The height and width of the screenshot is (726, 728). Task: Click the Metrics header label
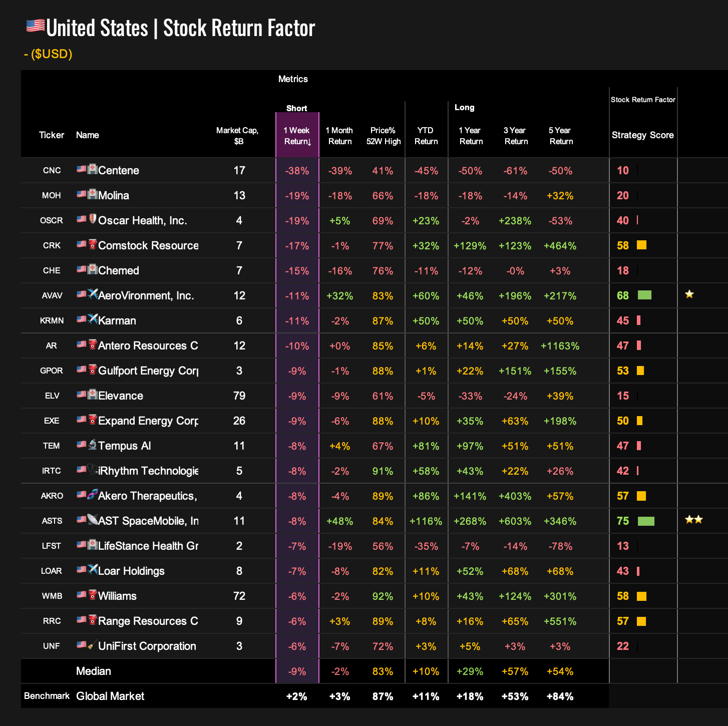click(x=293, y=79)
